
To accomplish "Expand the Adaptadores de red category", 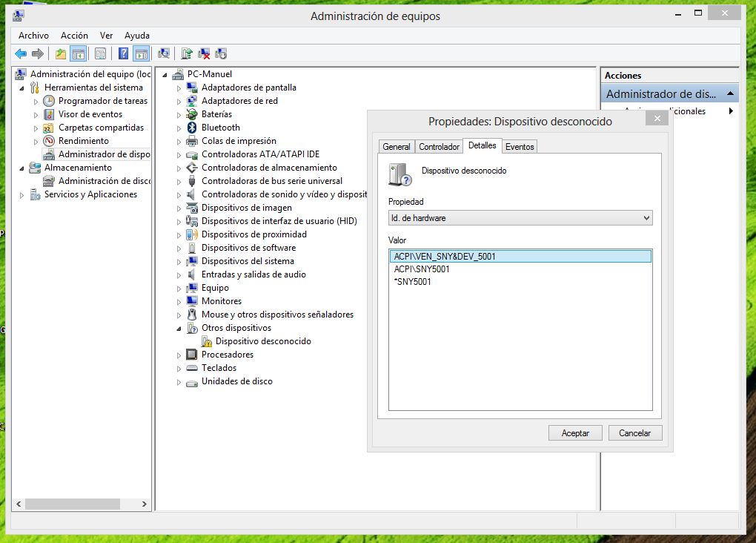I will [x=178, y=100].
